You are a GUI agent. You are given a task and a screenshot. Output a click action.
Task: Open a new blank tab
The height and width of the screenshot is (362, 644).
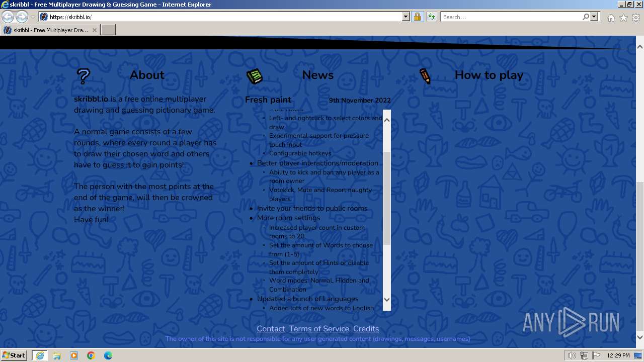coord(108,30)
